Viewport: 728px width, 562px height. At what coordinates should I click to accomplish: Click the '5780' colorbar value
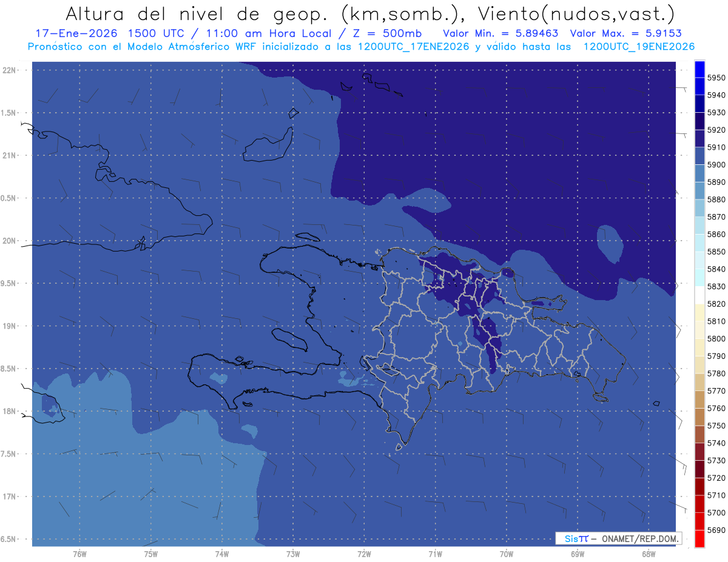point(716,373)
